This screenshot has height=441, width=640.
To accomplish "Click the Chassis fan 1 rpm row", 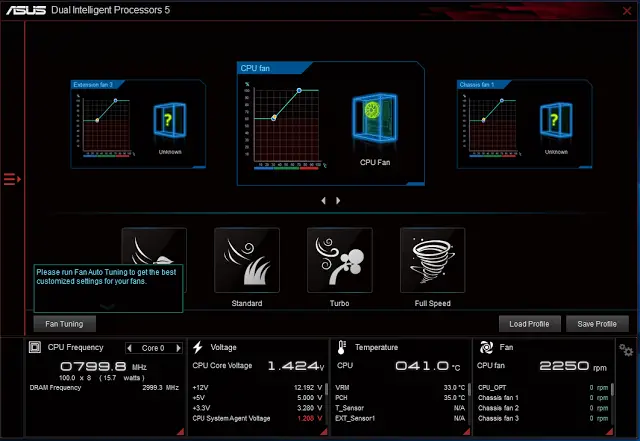I will coord(543,398).
